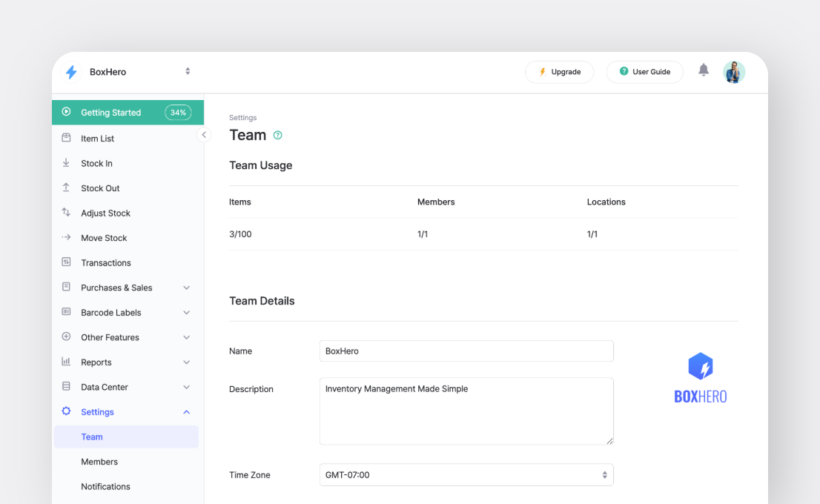
Task: Click the Getting Started 34% progress badge
Action: 178,112
